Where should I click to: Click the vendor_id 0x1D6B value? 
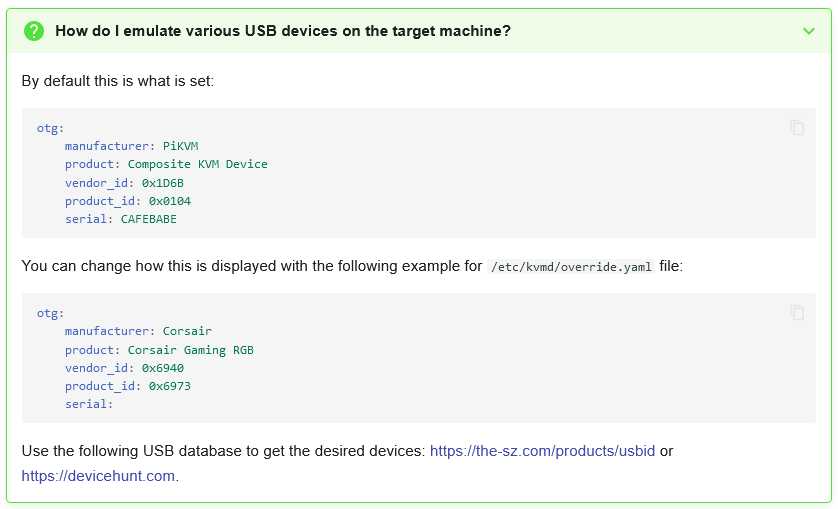point(162,183)
